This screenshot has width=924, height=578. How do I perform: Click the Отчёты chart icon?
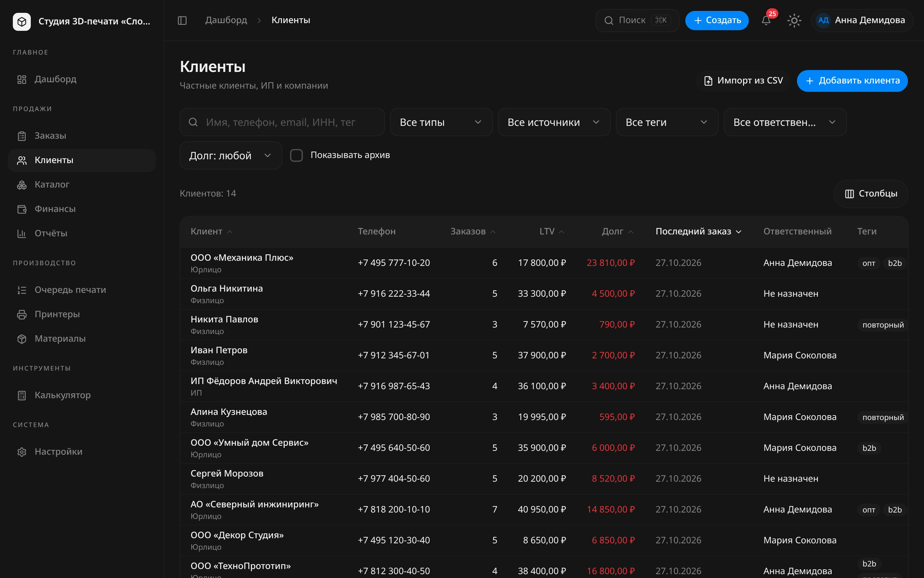pyautogui.click(x=22, y=233)
